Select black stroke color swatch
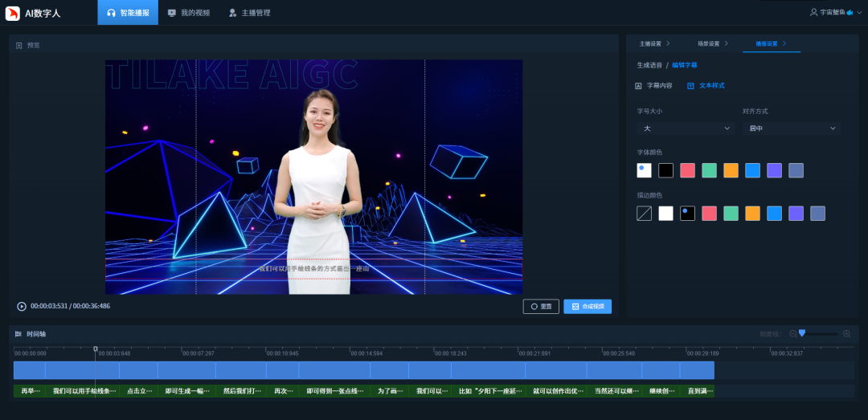Image resolution: width=868 pixels, height=420 pixels. (687, 214)
